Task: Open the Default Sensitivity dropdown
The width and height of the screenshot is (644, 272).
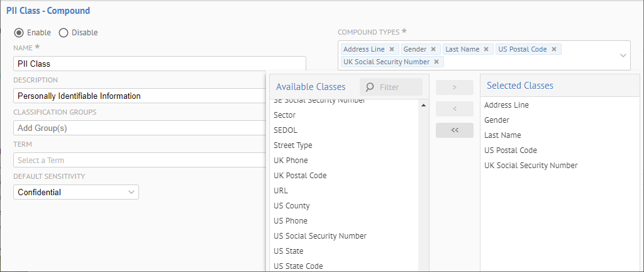Action: (75, 192)
